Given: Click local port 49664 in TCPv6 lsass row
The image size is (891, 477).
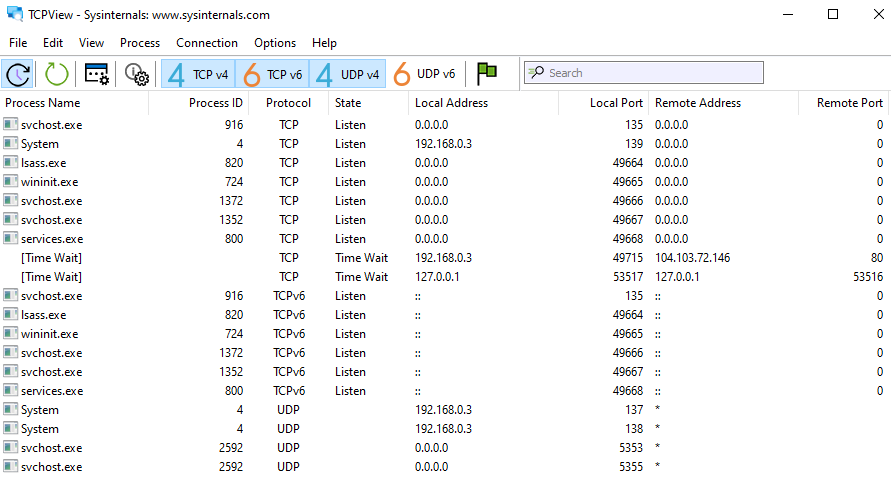Looking at the screenshot, I should 628,314.
